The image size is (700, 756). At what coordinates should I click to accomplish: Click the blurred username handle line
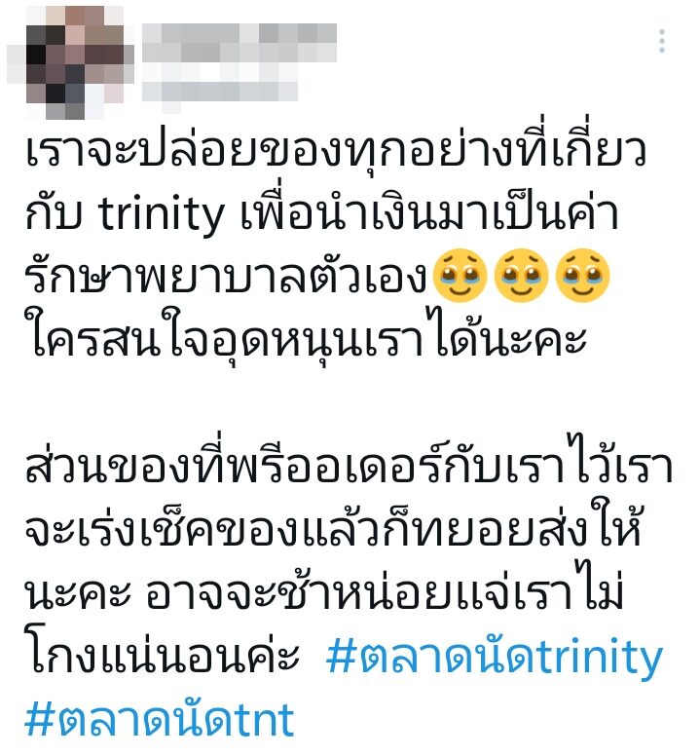coord(220,91)
